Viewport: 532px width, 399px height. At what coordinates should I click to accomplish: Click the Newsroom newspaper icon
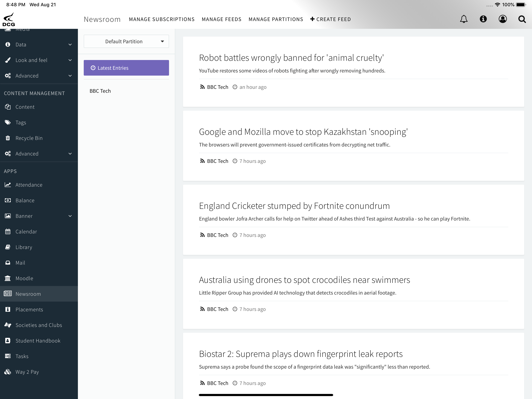(8, 294)
